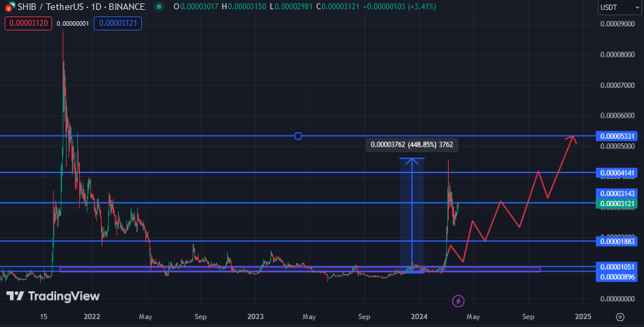Viewport: 644px width, 327px height.
Task: Open chart settings gear icon
Action: pyautogui.click(x=620, y=316)
